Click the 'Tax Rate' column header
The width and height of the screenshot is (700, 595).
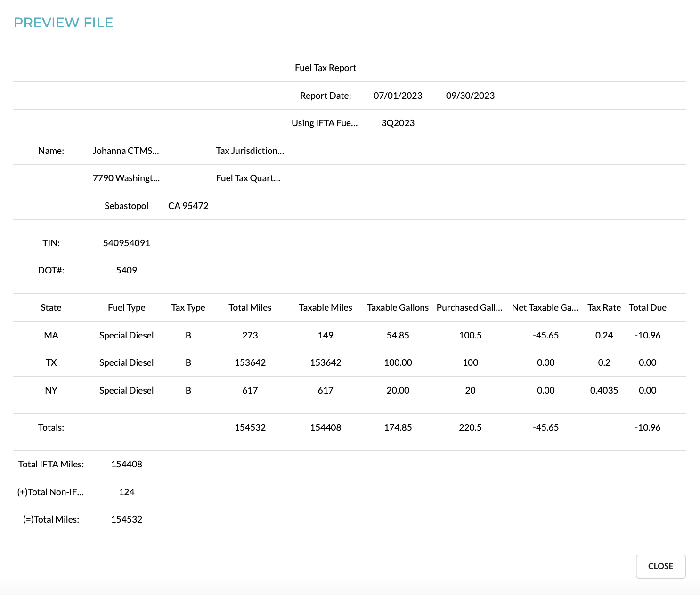point(604,307)
